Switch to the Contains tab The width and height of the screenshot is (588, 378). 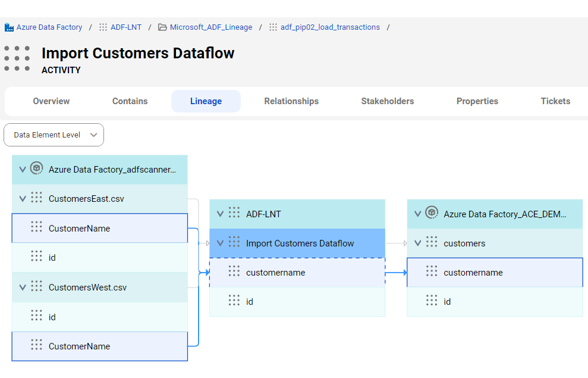point(130,101)
